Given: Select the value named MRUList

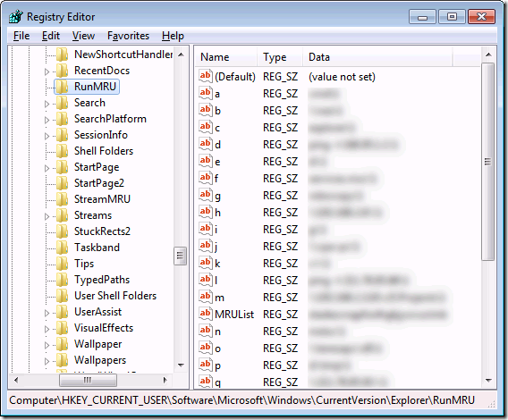Looking at the screenshot, I should (x=234, y=315).
